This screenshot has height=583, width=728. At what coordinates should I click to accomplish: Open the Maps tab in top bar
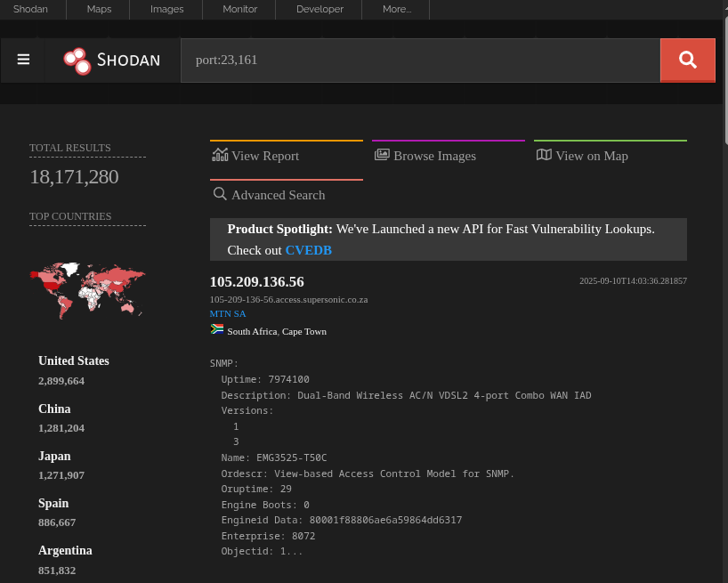(x=99, y=9)
